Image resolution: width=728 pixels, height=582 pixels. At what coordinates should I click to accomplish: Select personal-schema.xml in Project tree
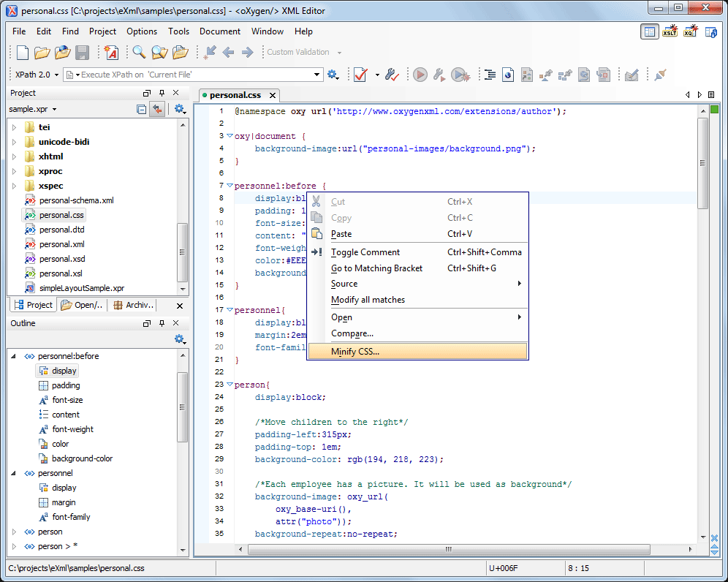77,200
